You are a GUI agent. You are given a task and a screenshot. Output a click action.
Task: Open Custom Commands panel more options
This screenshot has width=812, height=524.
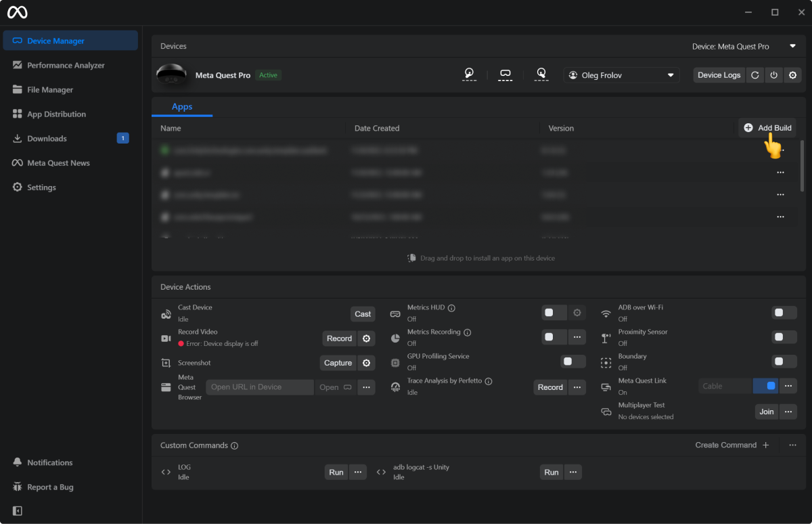[x=792, y=445]
